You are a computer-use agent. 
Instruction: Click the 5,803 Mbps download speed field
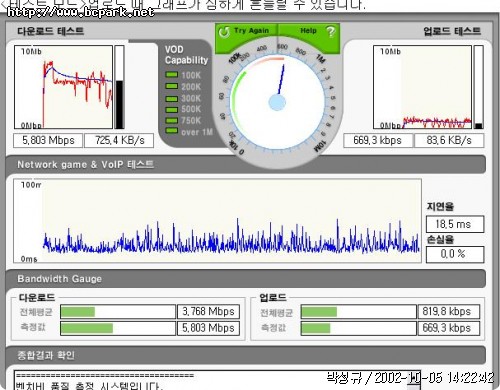point(48,140)
